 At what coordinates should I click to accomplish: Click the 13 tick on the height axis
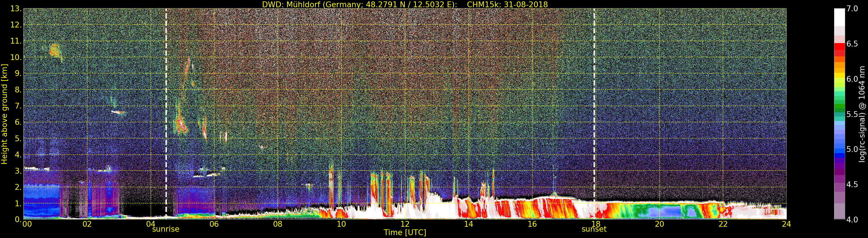click(15, 9)
